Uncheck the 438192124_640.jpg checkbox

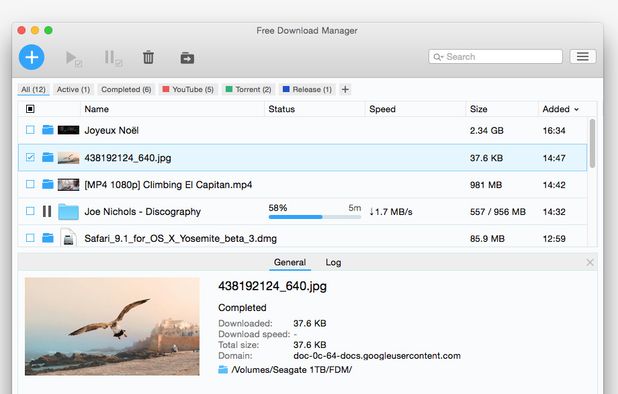pos(30,157)
